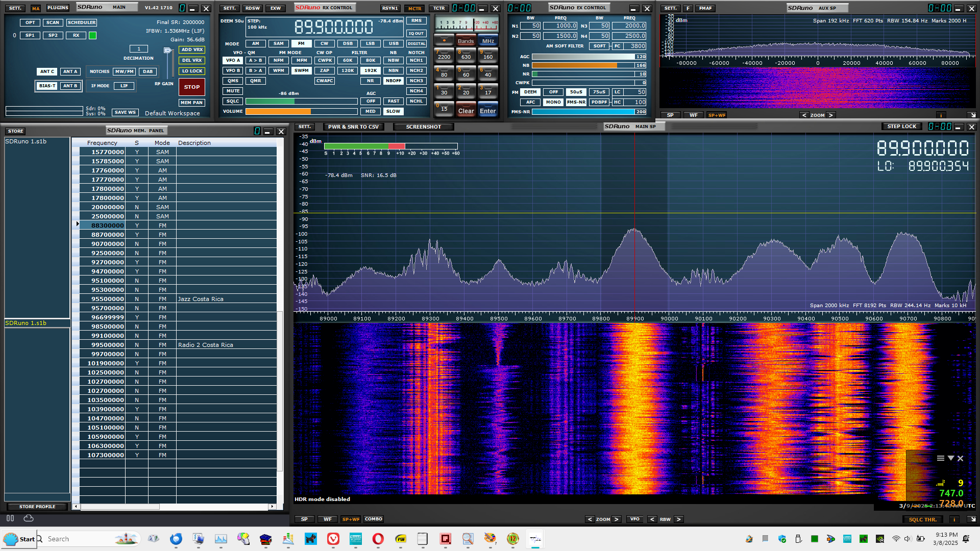Close the waterfall overlay widget with its X
The width and height of the screenshot is (980, 551).
[x=960, y=458]
